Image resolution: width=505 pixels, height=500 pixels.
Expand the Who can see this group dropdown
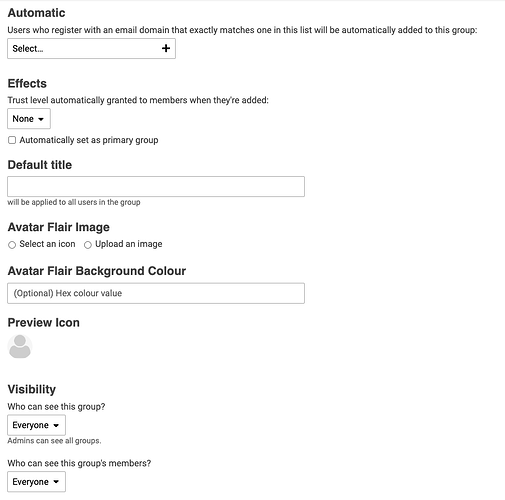point(36,425)
